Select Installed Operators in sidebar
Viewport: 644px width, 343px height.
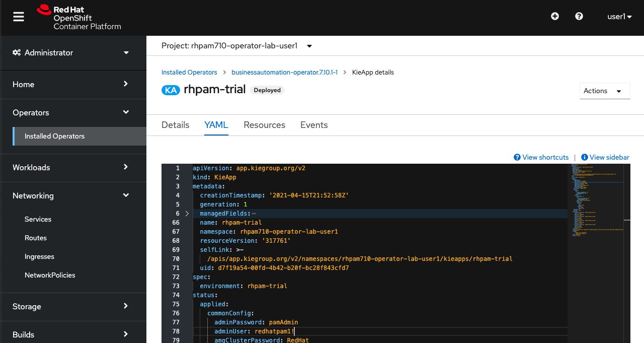79,136
